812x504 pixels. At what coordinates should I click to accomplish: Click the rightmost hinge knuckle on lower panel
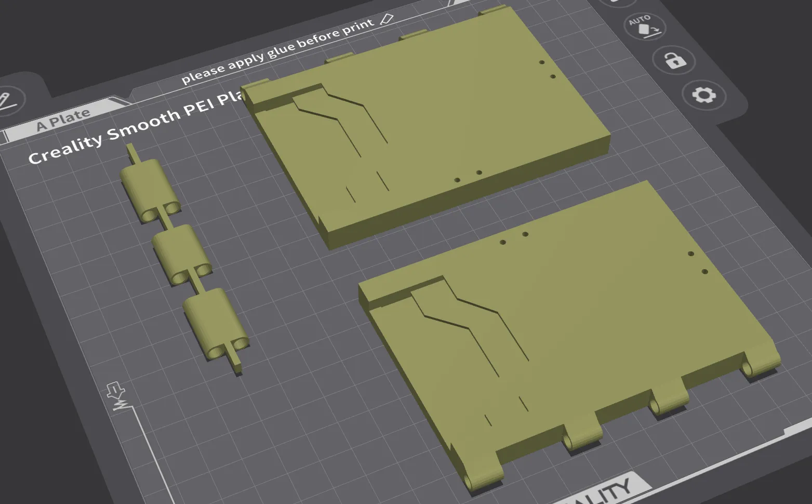(x=762, y=364)
